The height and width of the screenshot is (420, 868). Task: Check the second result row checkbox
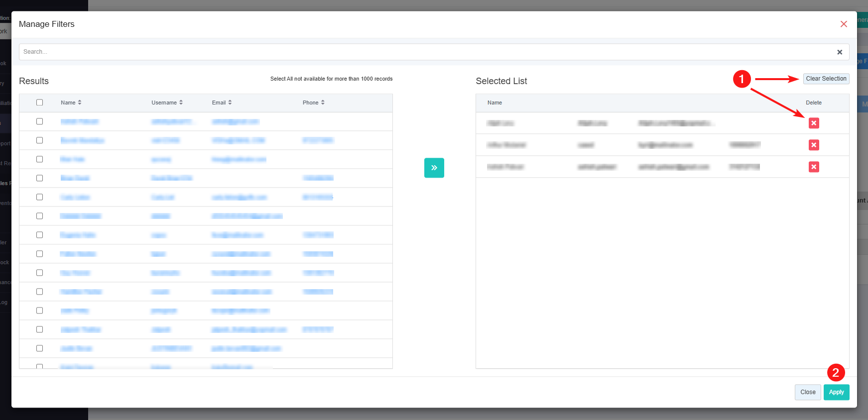(40, 140)
